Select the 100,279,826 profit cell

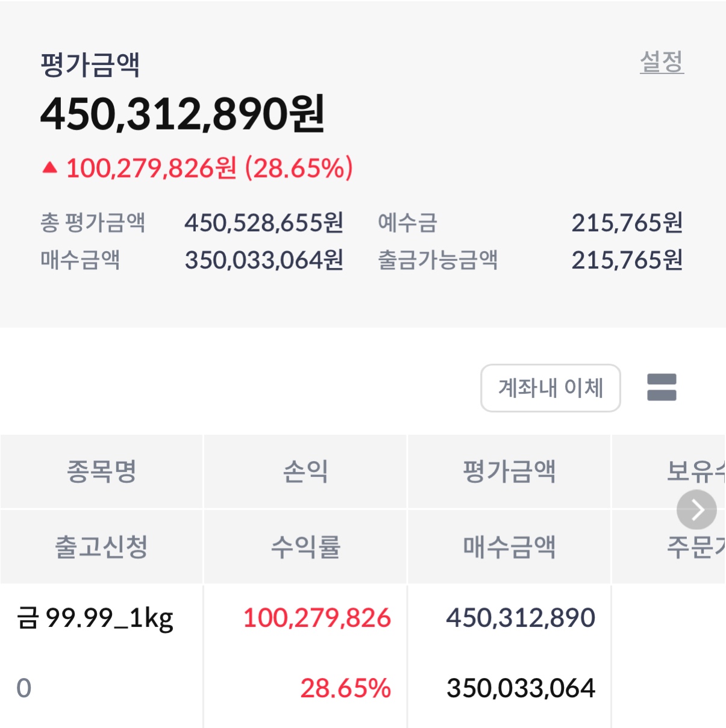click(x=317, y=618)
